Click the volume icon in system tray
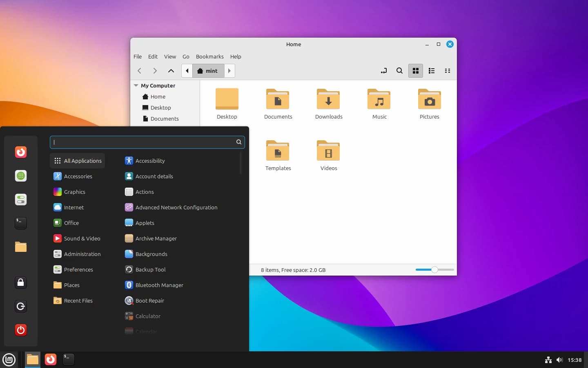 click(x=559, y=360)
